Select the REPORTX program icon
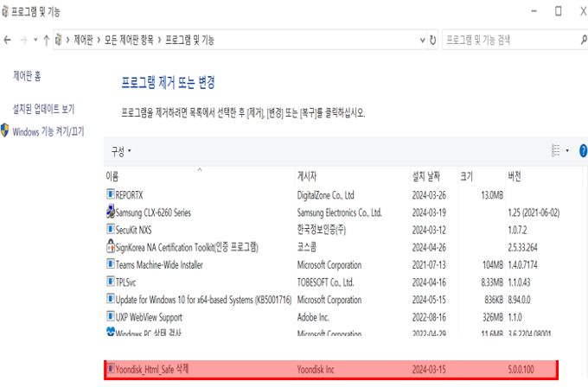 pos(111,193)
